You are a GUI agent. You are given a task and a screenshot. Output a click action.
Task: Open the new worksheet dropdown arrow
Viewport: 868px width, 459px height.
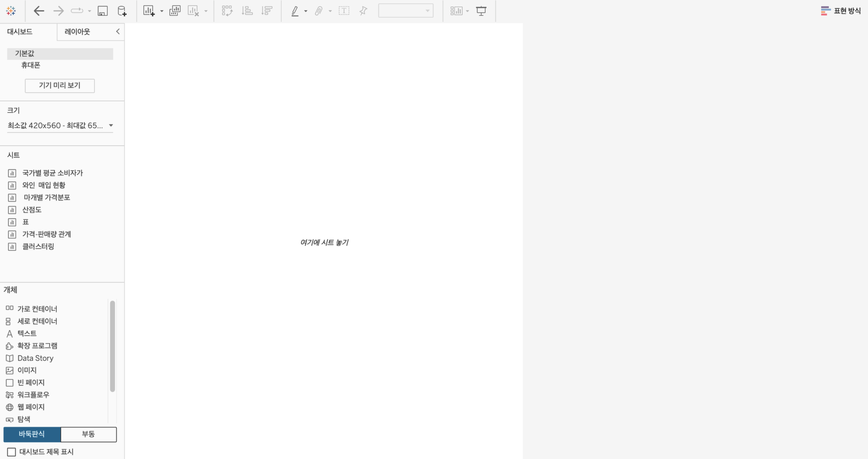(162, 11)
